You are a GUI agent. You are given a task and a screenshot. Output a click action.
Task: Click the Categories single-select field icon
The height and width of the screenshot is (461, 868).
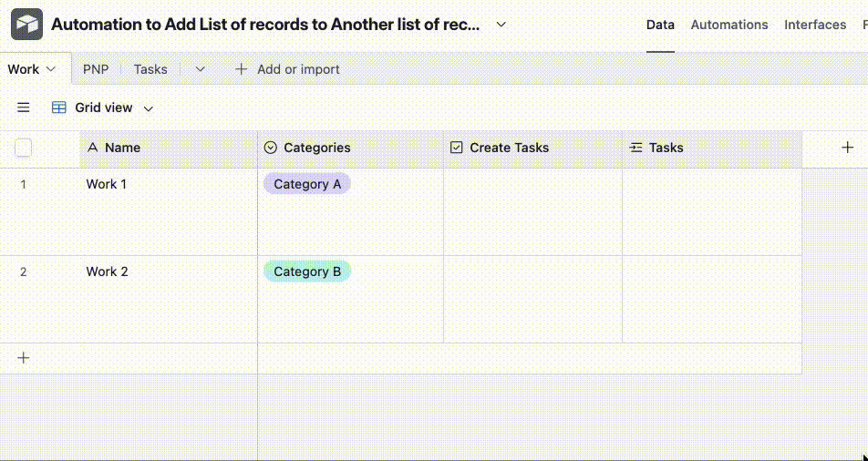point(271,148)
